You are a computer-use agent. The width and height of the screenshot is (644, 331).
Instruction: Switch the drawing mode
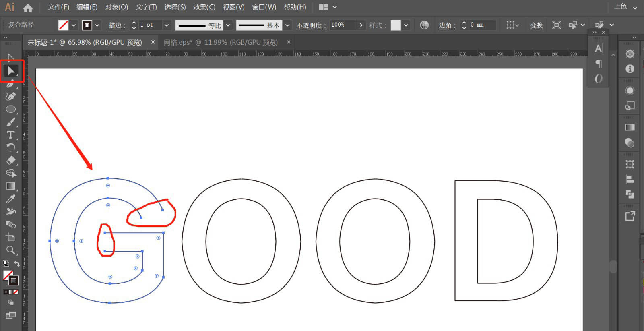tap(11, 302)
